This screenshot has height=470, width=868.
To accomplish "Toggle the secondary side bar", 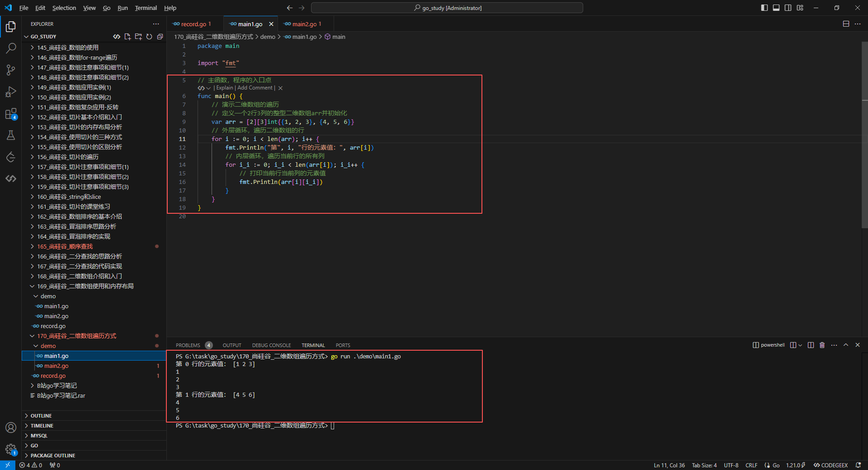I will [x=788, y=8].
